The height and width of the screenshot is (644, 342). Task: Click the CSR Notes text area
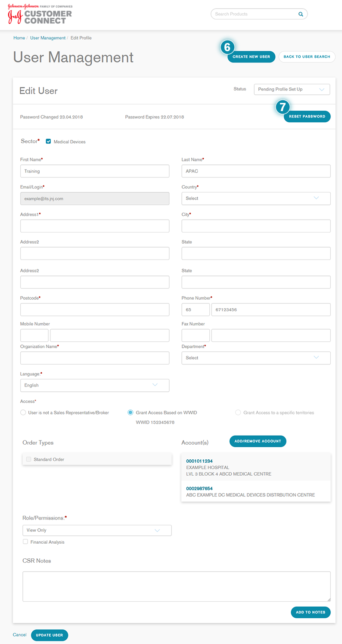pyautogui.click(x=176, y=586)
